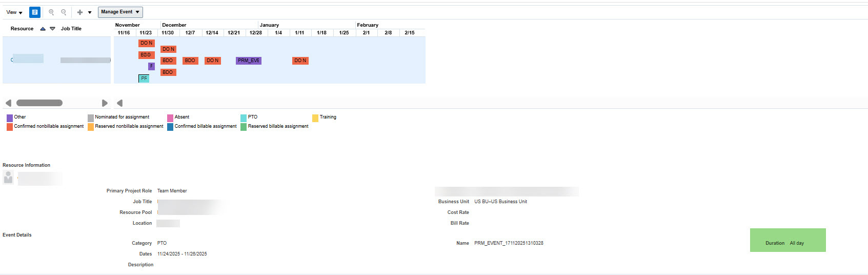The height and width of the screenshot is (275, 868).
Task: Sort Resource column ascending
Action: tap(43, 29)
